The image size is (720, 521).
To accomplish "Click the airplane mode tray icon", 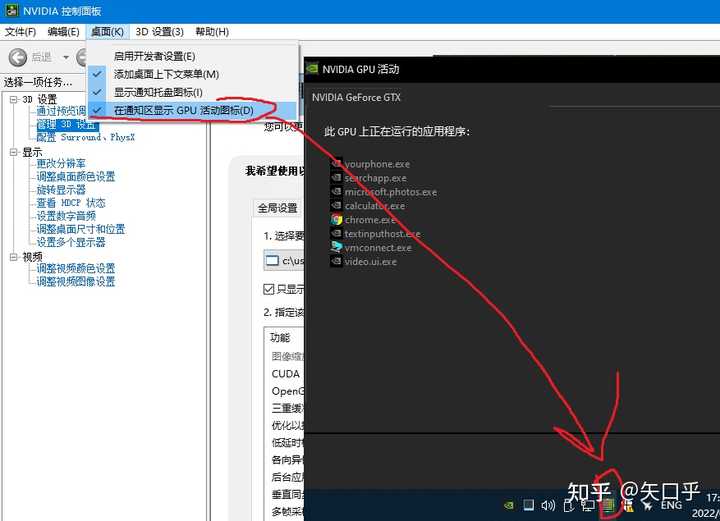I will (648, 505).
